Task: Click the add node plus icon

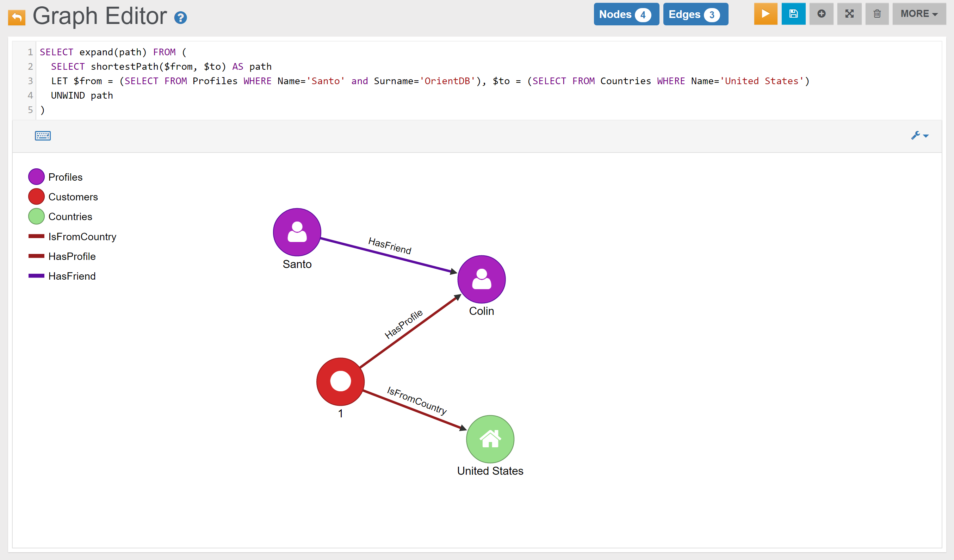Action: coord(821,14)
